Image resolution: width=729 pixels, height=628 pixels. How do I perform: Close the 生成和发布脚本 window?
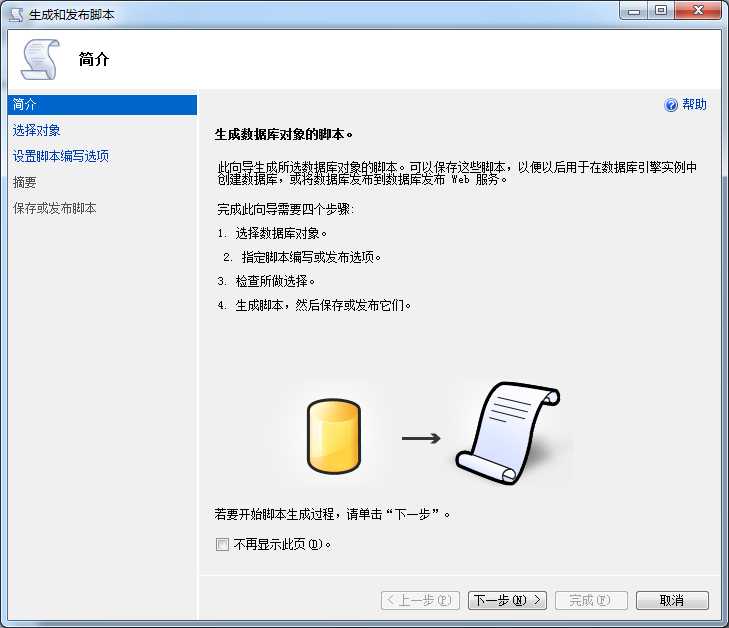(698, 11)
